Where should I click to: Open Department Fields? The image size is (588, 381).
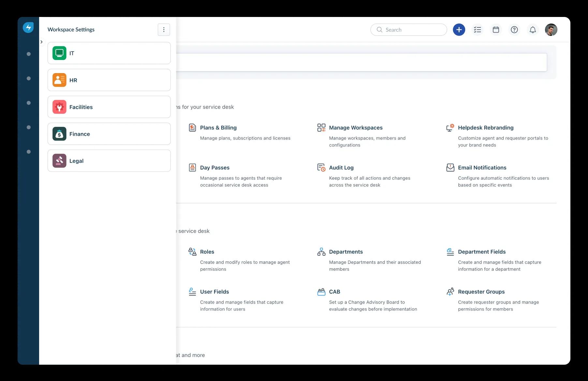point(482,252)
